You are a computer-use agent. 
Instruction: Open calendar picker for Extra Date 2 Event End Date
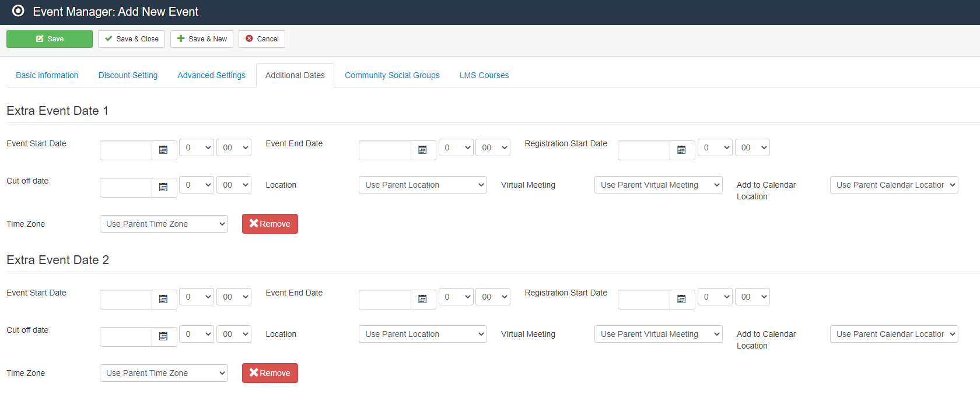(423, 299)
